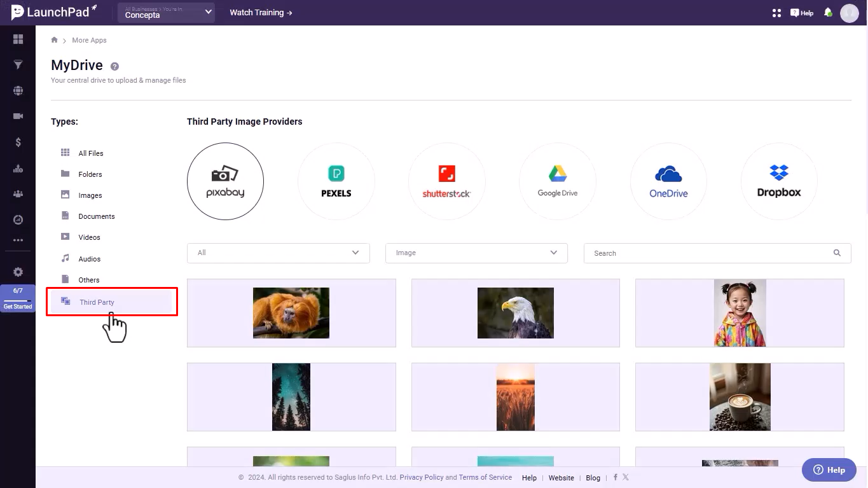Expand the All category dropdown
This screenshot has height=488, width=868.
pos(279,253)
